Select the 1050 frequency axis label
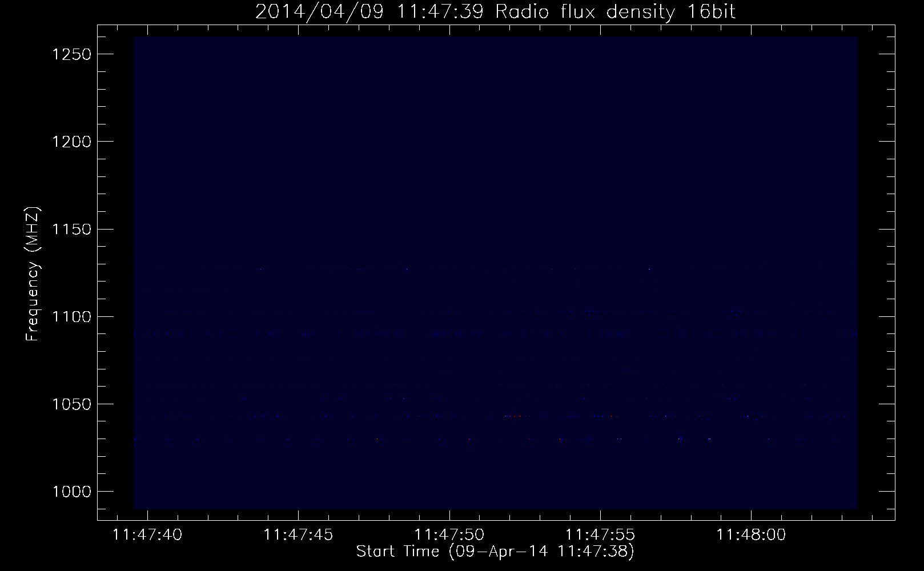Image resolution: width=924 pixels, height=571 pixels. pos(71,404)
